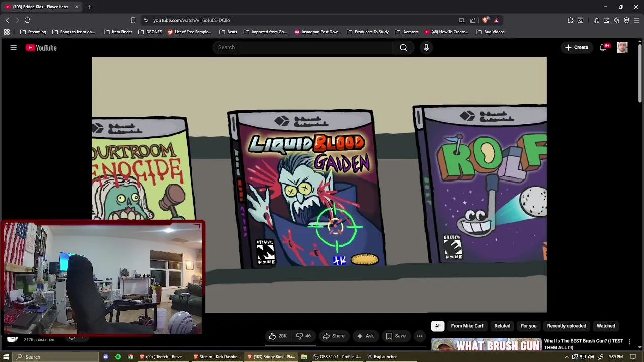Open the browser Extensions puzzle icon

tap(570, 20)
